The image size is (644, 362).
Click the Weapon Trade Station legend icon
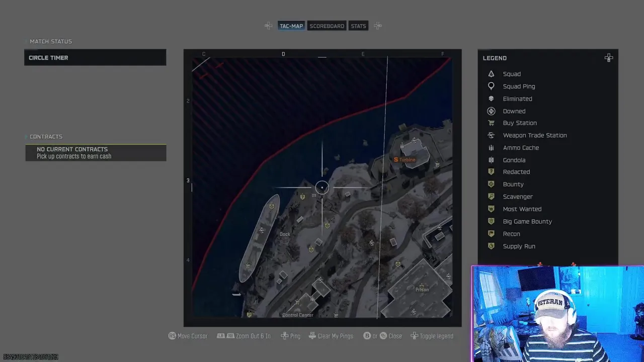click(491, 135)
